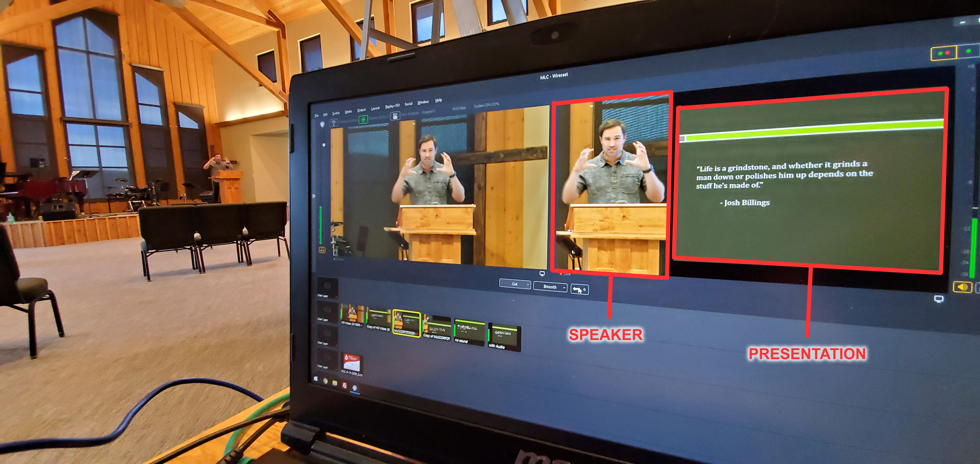Open the Cut transition dropdown
The height and width of the screenshot is (464, 980).
pyautogui.click(x=515, y=284)
